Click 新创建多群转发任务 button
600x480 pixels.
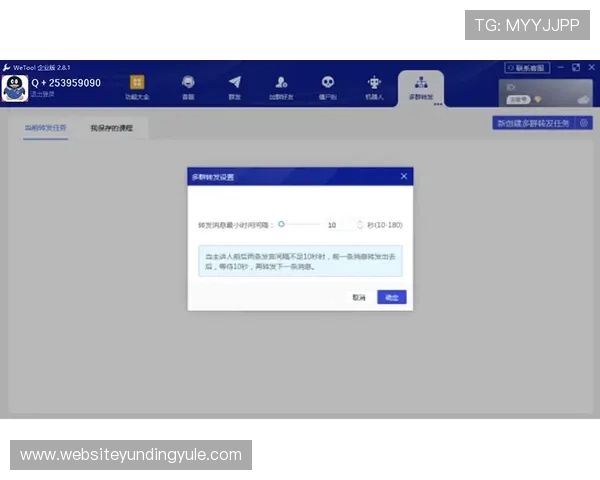pyautogui.click(x=533, y=123)
